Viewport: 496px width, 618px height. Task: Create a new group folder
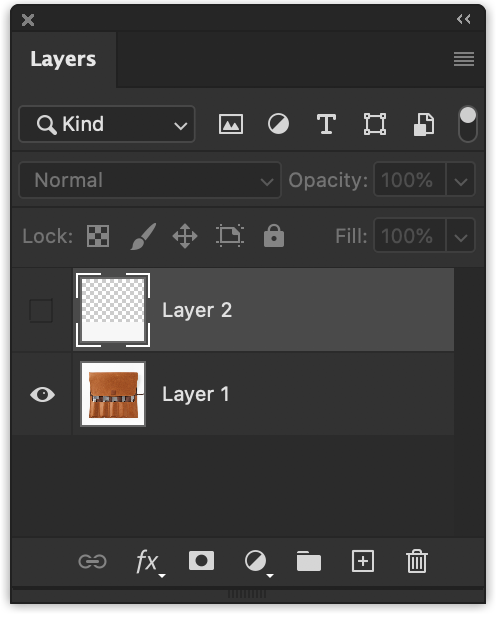[x=309, y=561]
